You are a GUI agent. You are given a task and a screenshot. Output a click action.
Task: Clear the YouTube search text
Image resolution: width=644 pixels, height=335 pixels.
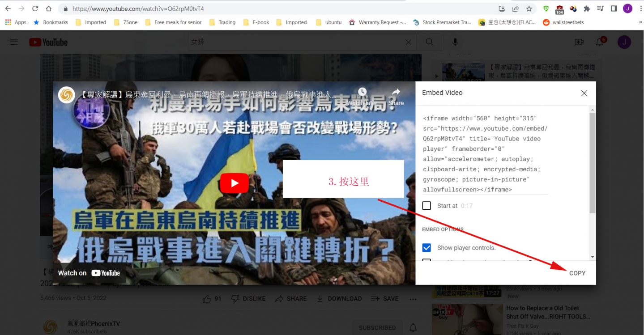click(408, 42)
